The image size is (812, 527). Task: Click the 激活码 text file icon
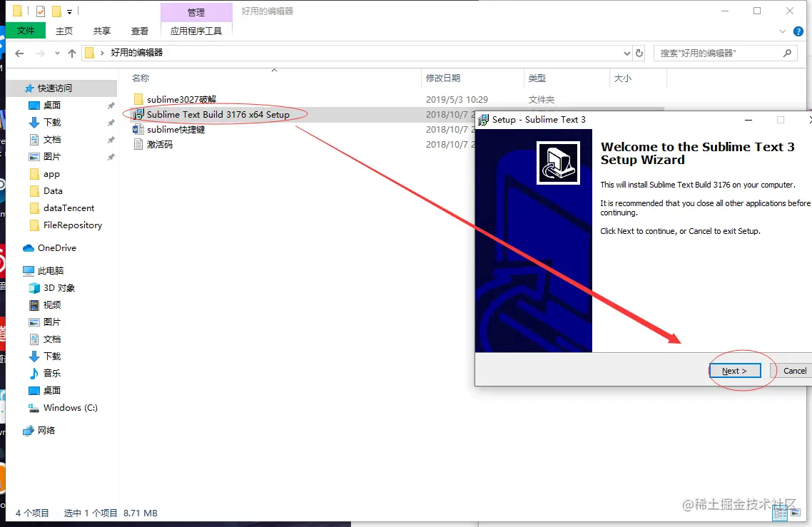[138, 144]
